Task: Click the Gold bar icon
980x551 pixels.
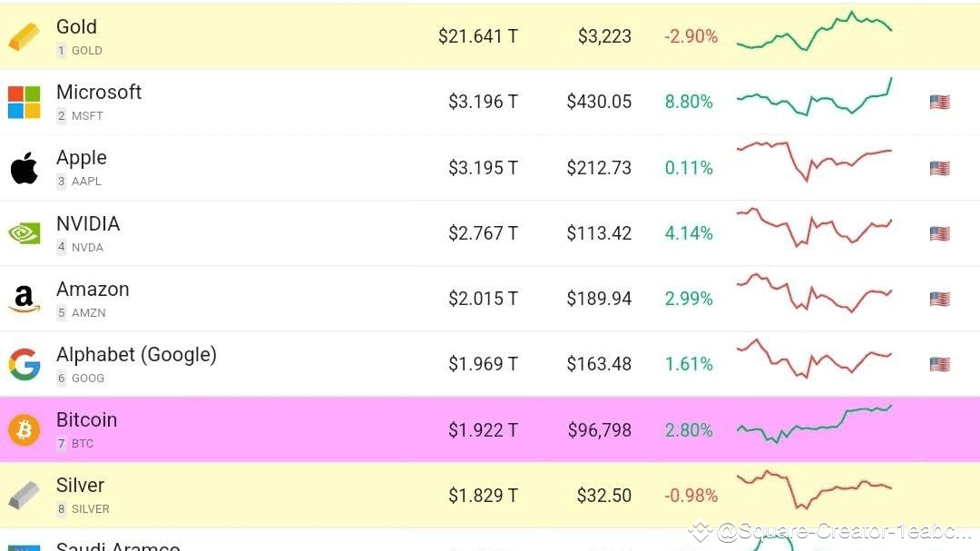Action: point(24,36)
